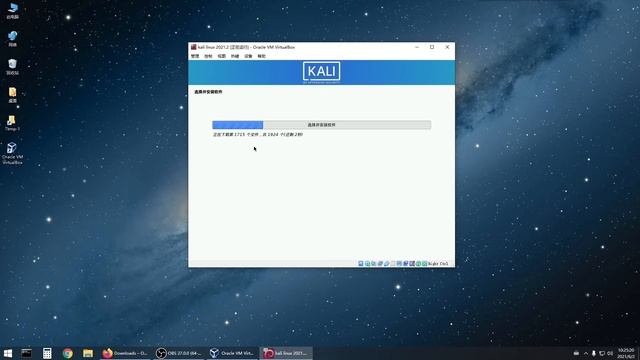Click the blue installation progress bar
The image size is (640, 360).
322,125
